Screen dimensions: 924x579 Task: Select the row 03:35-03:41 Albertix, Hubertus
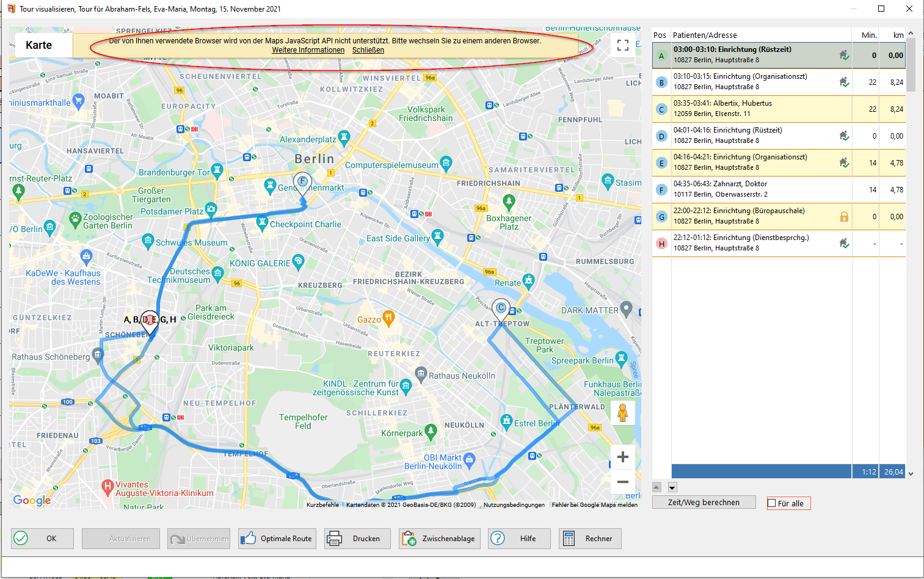[x=779, y=109]
